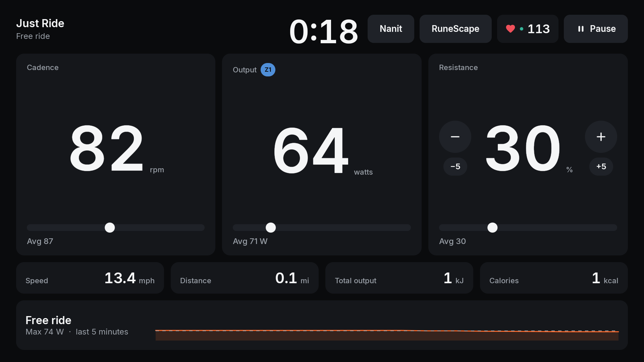
Task: Click the 30 percent resistance value
Action: coord(529,148)
